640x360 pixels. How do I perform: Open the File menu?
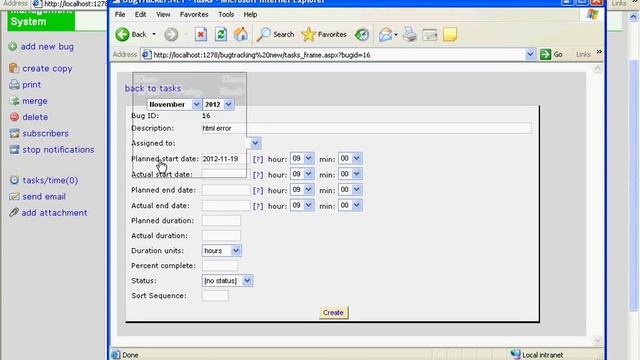pyautogui.click(x=120, y=14)
